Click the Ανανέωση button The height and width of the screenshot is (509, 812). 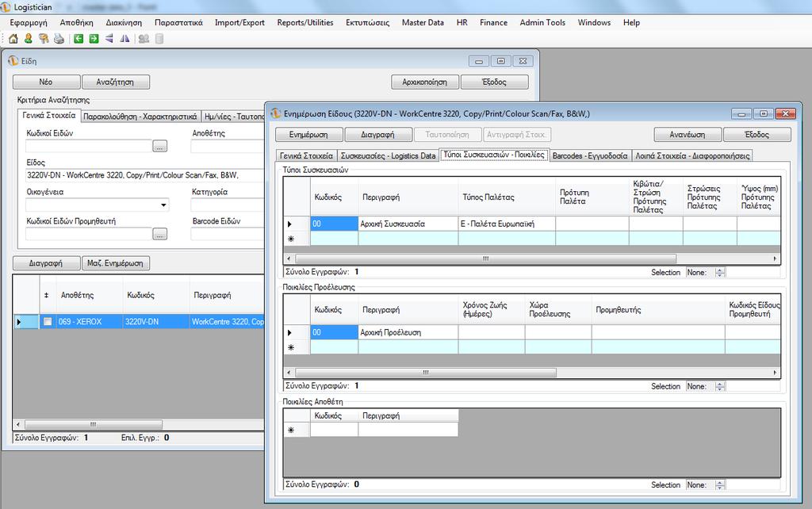[x=688, y=135]
